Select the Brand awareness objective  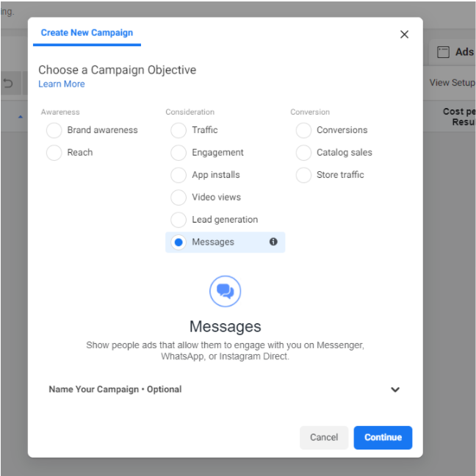click(x=54, y=130)
